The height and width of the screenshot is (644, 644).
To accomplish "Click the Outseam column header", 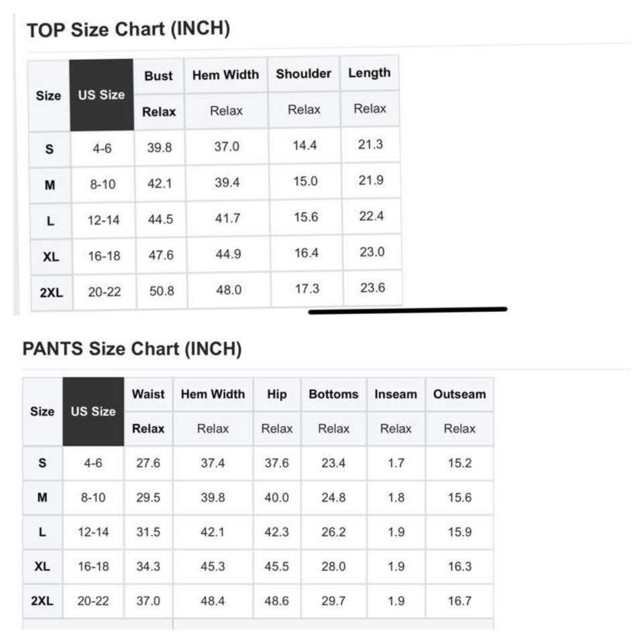I will (x=460, y=394).
